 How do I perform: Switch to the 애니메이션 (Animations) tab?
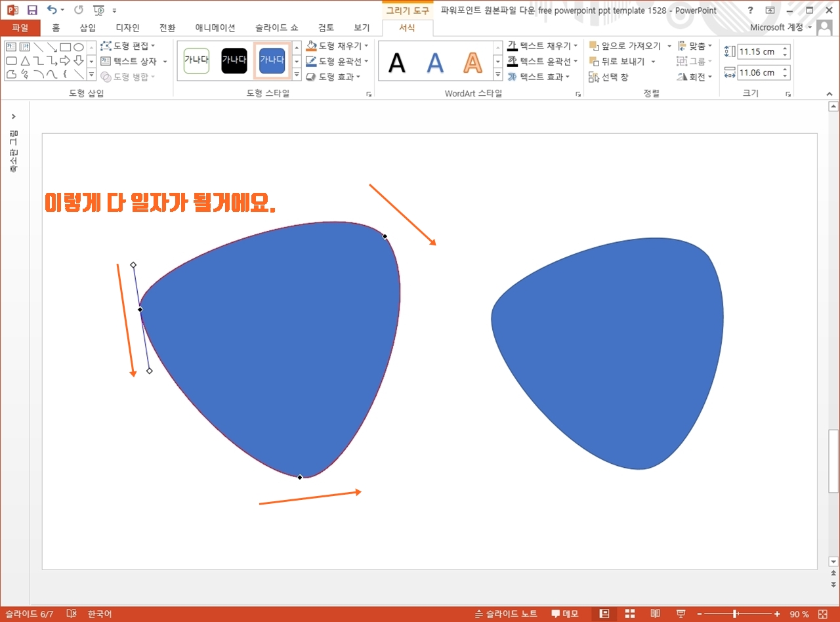(x=215, y=28)
